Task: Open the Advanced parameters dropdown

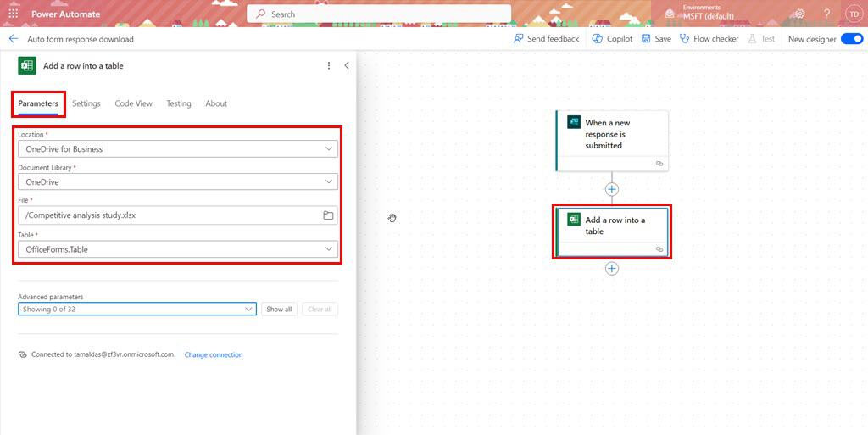Action: tap(137, 309)
